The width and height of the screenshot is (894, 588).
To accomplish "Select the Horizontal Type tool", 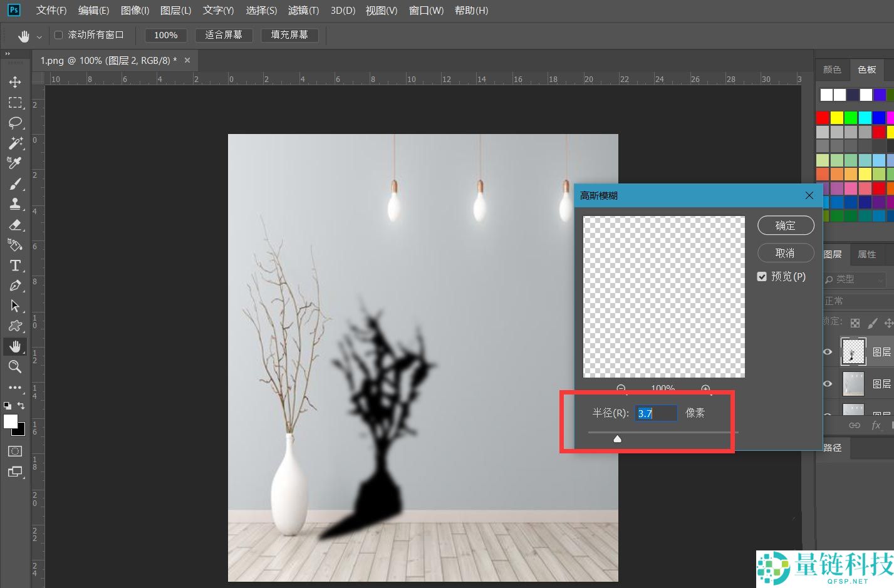I will pyautogui.click(x=15, y=266).
